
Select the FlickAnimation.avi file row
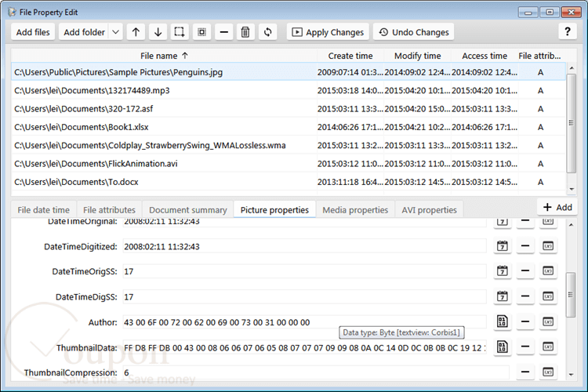tap(288, 164)
